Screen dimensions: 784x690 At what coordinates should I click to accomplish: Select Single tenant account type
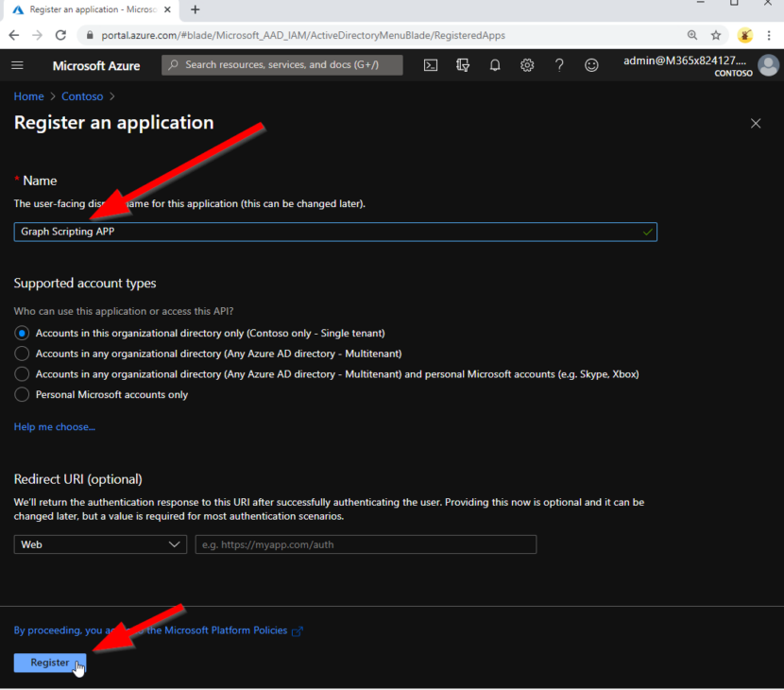pos(22,334)
